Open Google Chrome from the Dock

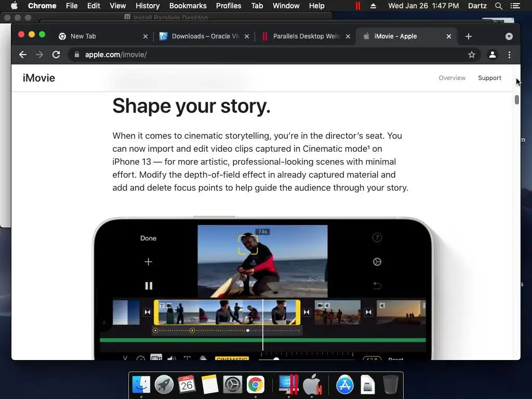[x=256, y=384]
